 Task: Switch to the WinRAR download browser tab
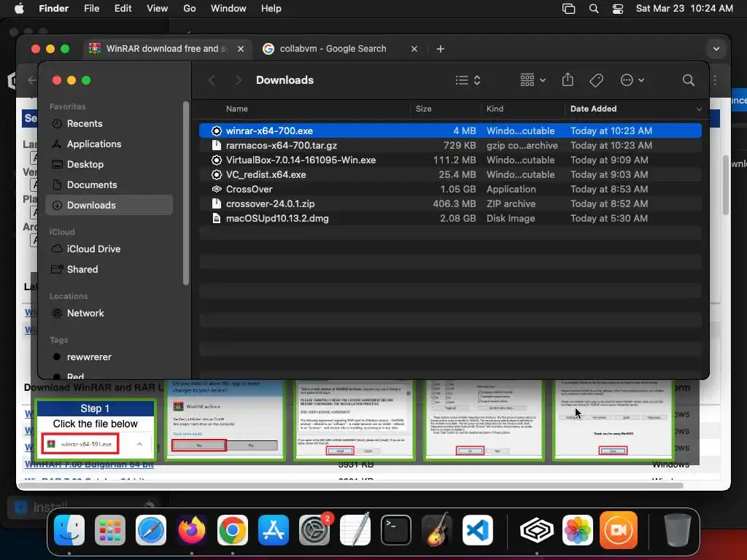[166, 49]
